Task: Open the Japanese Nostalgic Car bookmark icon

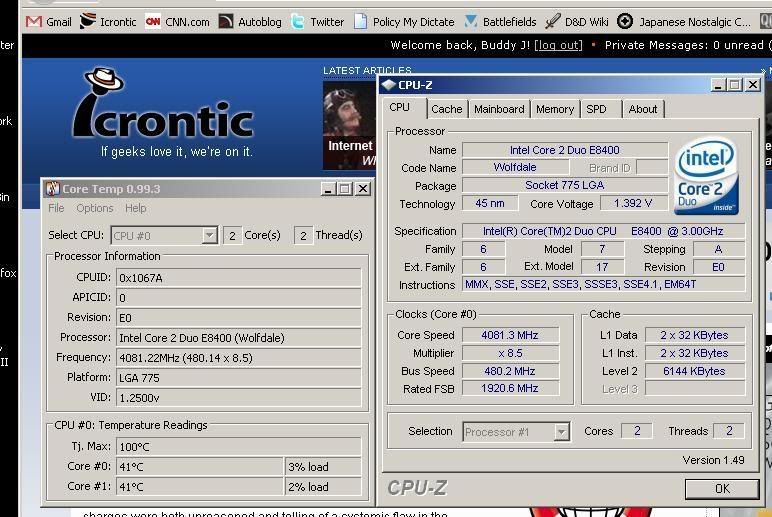Action: [x=625, y=22]
